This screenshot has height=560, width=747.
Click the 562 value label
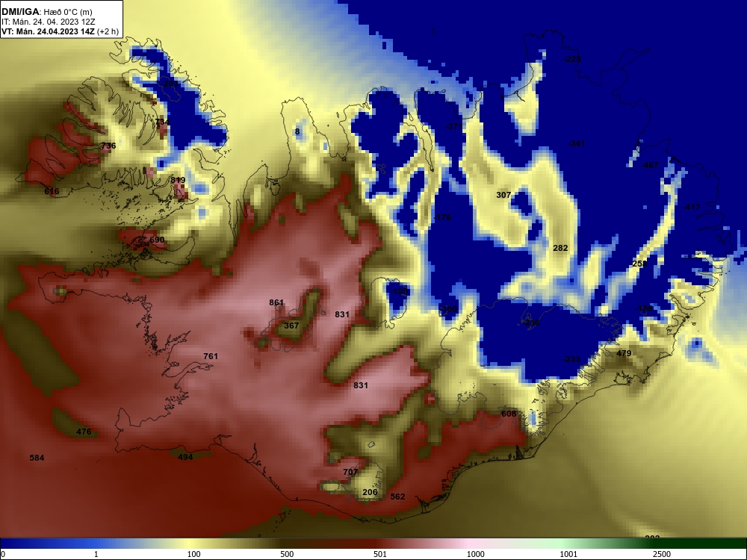(x=397, y=497)
